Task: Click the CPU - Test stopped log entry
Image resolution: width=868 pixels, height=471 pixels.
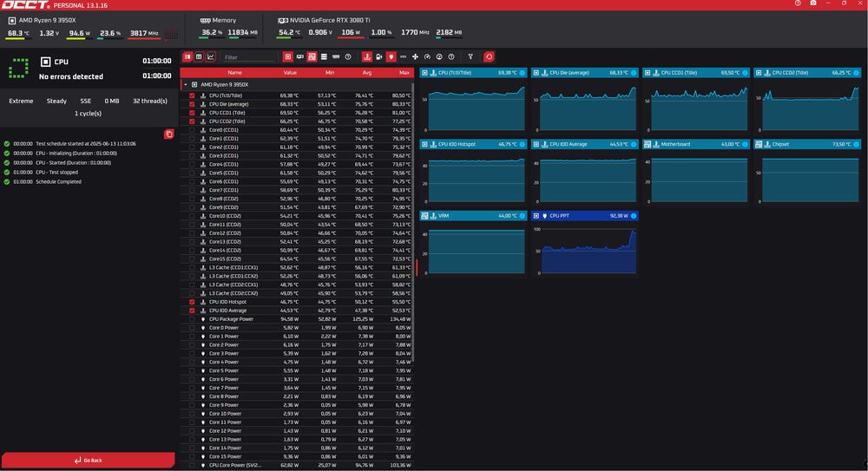Action: click(57, 172)
